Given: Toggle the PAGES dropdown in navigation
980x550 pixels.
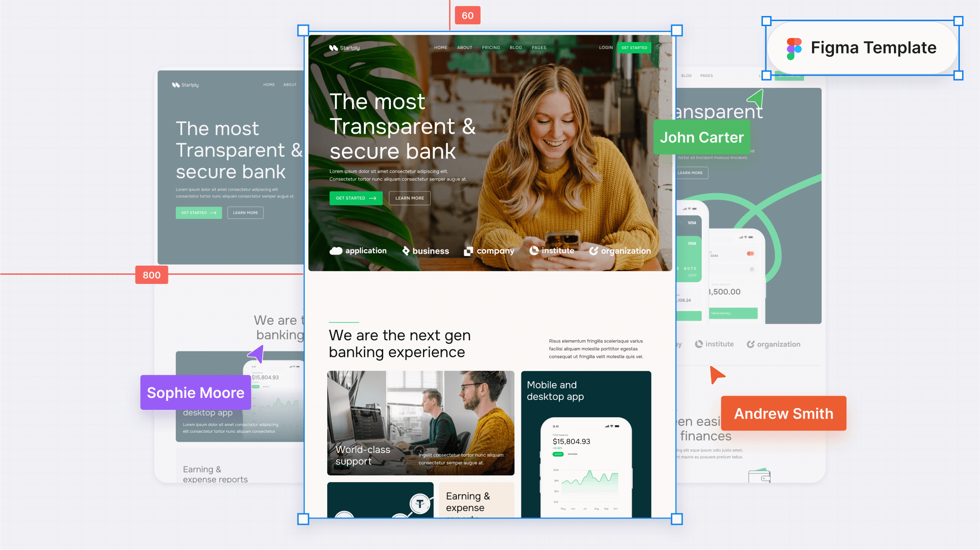Looking at the screenshot, I should 538,47.
